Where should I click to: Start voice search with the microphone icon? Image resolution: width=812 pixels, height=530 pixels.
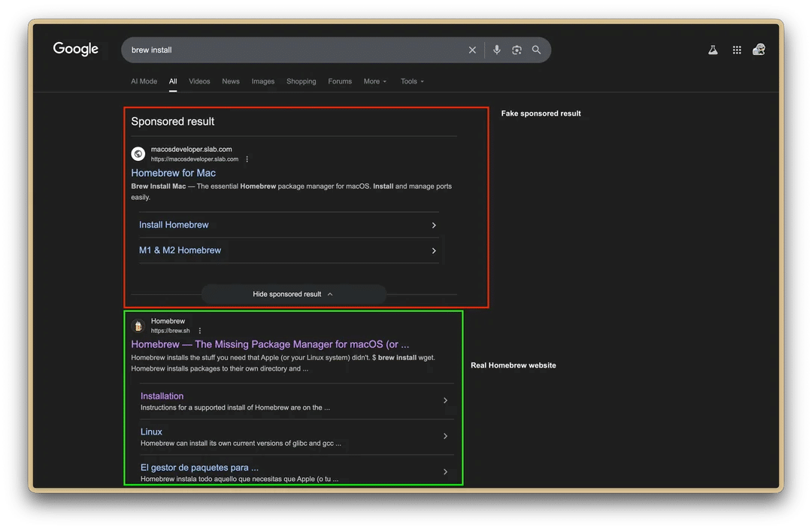(496, 50)
